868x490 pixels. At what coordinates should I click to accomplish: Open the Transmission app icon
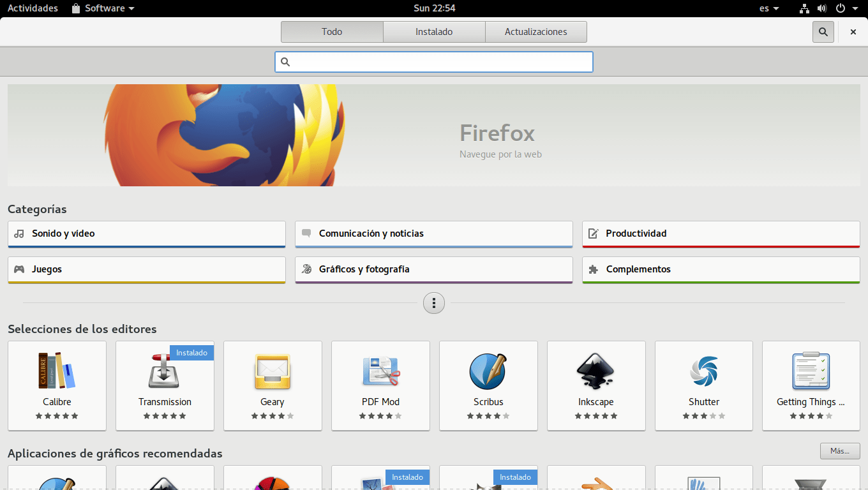tap(165, 371)
